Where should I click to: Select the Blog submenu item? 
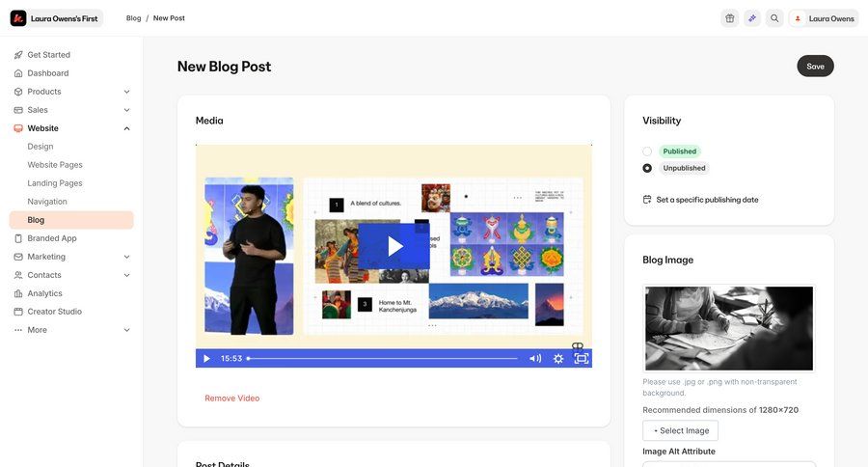(x=71, y=220)
